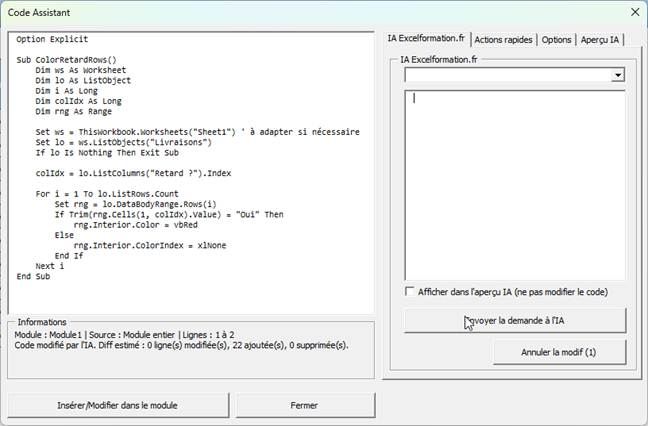This screenshot has height=426, width=648.
Task: Click the 'Dim lo As ListObject' line
Action: coord(83,81)
